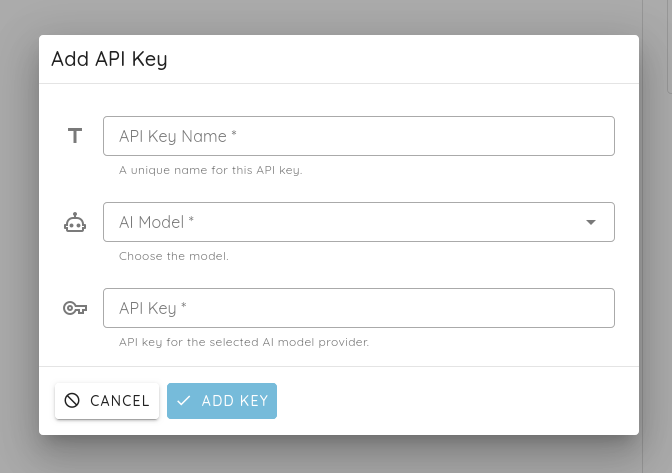
Task: Click the 'Add API Key' dialog title
Action: [x=109, y=59]
